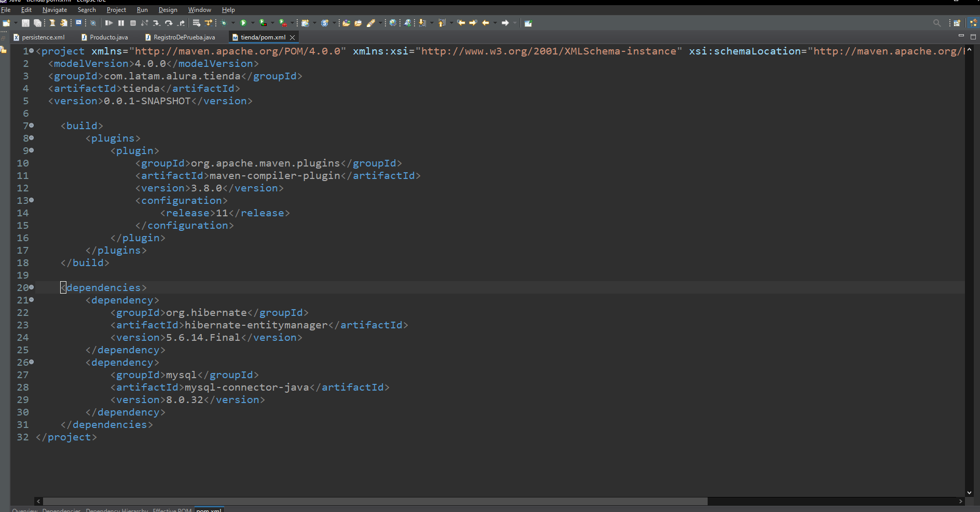The height and width of the screenshot is (512, 980).
Task: Collapse the dependency element at line 21
Action: coord(32,299)
